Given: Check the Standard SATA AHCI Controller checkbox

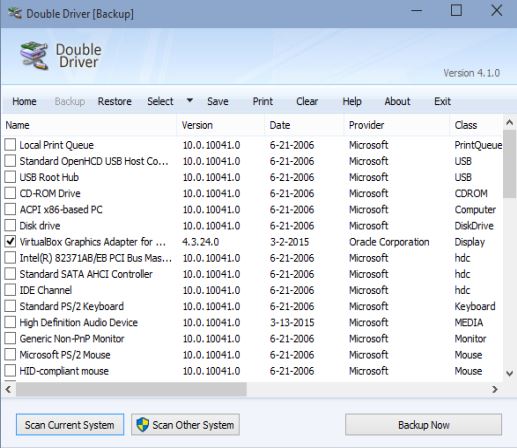Looking at the screenshot, I should click(10, 274).
